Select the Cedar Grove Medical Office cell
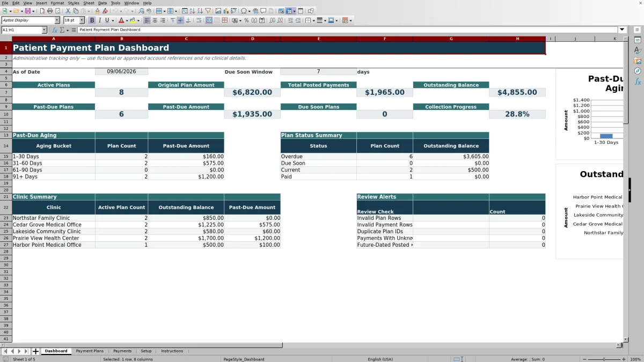Image resolution: width=644 pixels, height=362 pixels. tap(54, 225)
